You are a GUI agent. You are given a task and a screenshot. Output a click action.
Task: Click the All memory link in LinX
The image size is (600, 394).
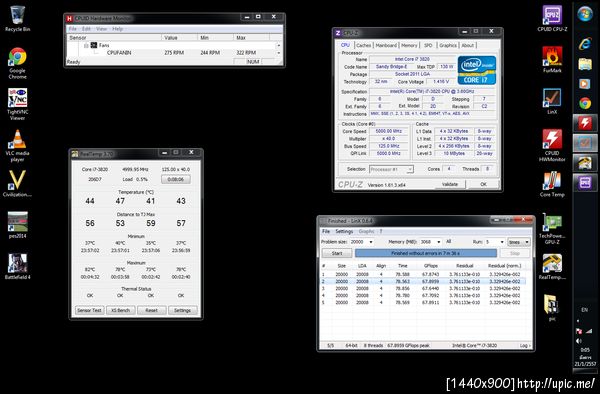pos(448,241)
